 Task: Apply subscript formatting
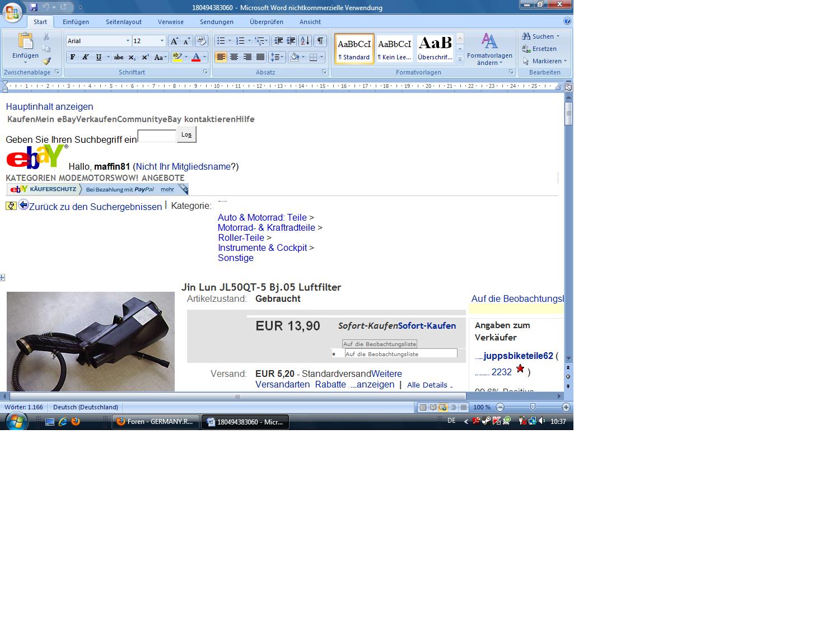[x=132, y=57]
